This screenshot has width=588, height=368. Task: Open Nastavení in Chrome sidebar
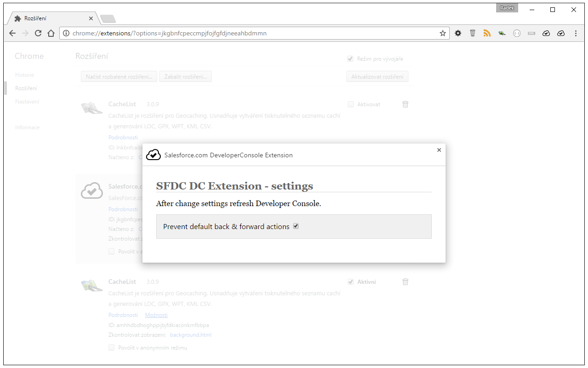click(27, 102)
